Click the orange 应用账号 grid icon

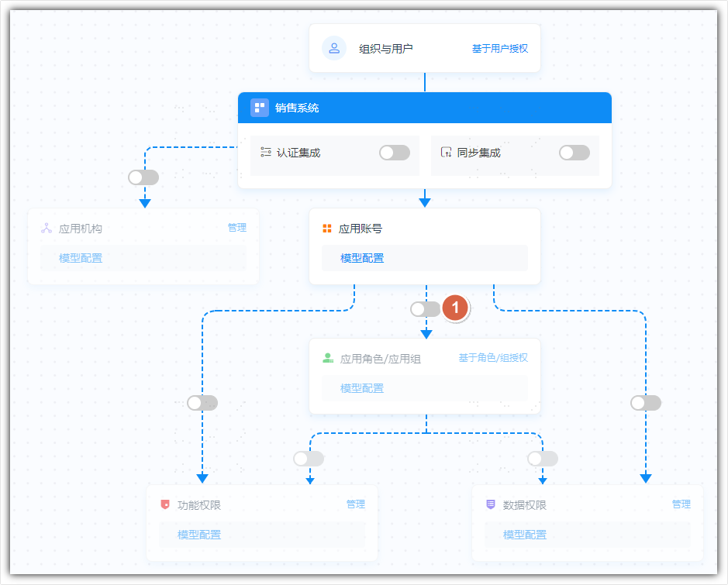coord(327,229)
